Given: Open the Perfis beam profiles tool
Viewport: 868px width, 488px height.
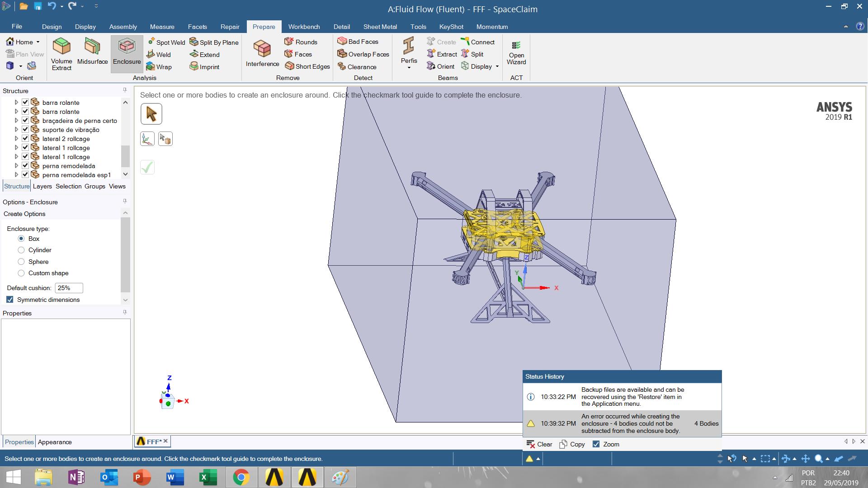Looking at the screenshot, I should point(409,46).
